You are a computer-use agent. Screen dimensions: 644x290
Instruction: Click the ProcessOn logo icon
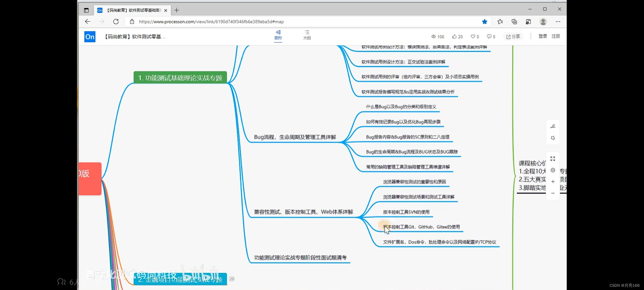(x=90, y=37)
